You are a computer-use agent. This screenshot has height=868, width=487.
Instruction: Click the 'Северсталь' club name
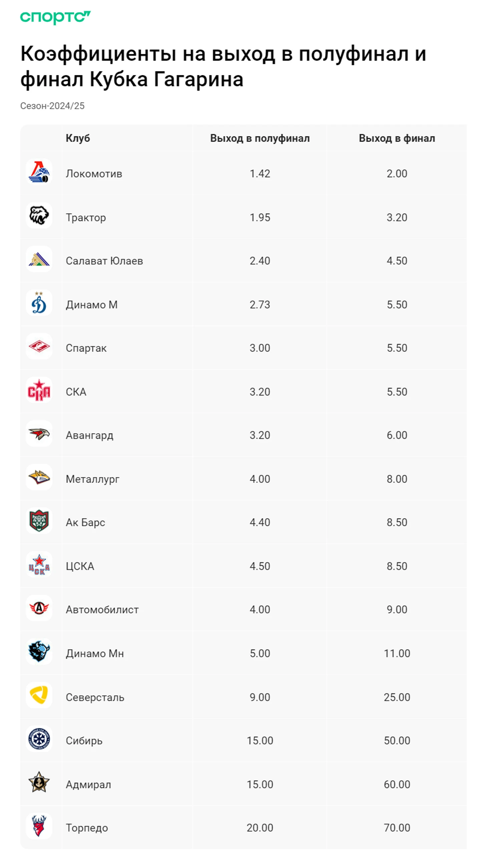coord(95,697)
